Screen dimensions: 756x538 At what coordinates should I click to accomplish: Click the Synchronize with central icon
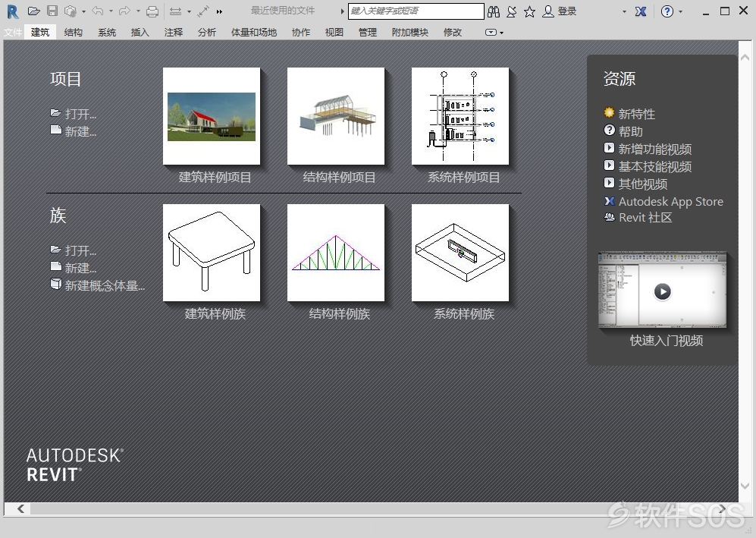pyautogui.click(x=71, y=11)
